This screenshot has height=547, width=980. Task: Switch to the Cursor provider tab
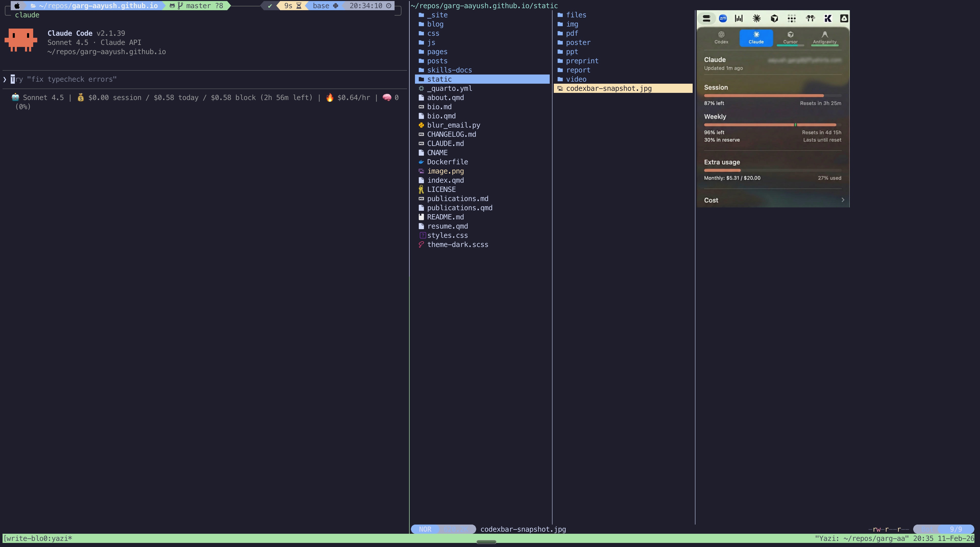[790, 38]
